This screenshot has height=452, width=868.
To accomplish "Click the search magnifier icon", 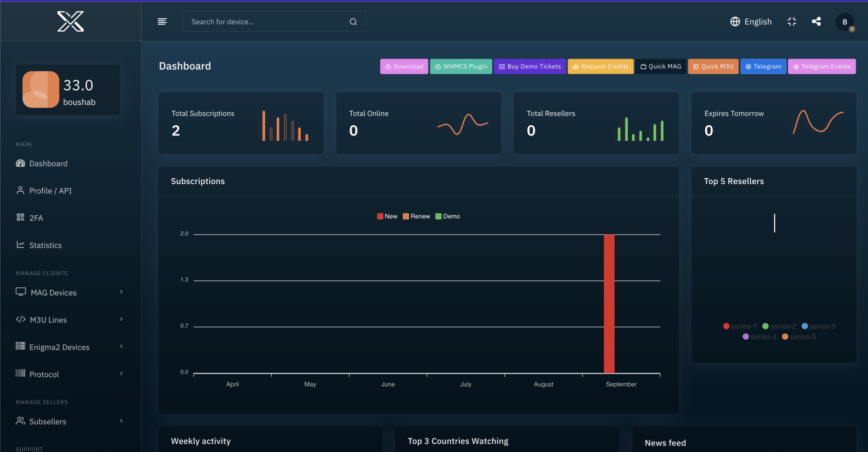I will coord(353,22).
